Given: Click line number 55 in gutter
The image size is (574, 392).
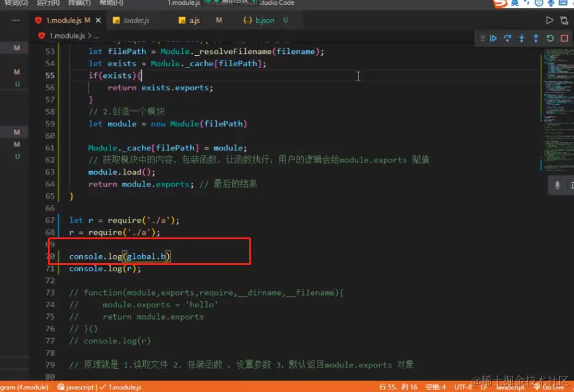Looking at the screenshot, I should [x=50, y=75].
